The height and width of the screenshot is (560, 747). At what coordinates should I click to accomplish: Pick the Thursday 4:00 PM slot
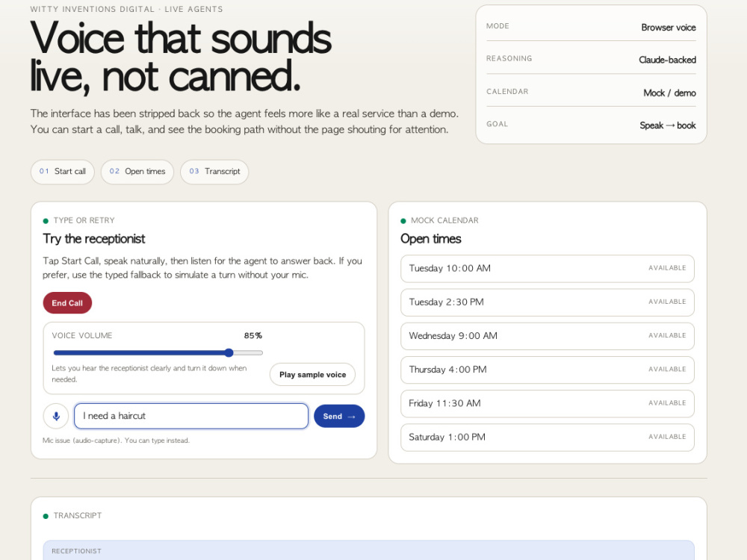pos(548,370)
